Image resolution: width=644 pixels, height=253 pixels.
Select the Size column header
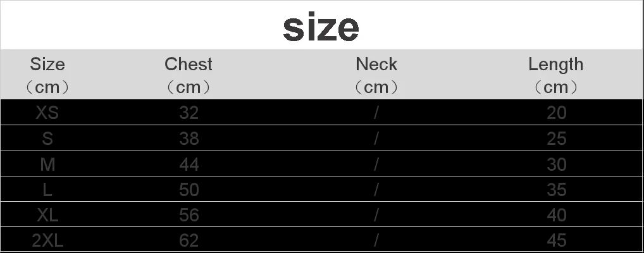tap(47, 75)
